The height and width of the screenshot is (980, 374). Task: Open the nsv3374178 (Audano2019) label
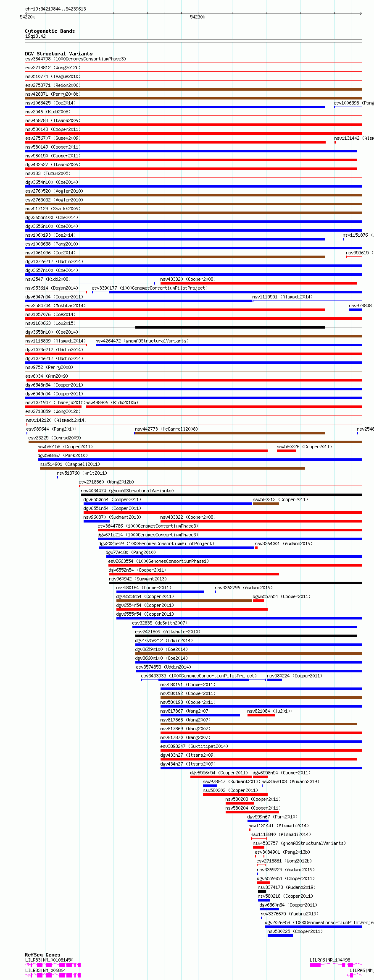(287, 887)
